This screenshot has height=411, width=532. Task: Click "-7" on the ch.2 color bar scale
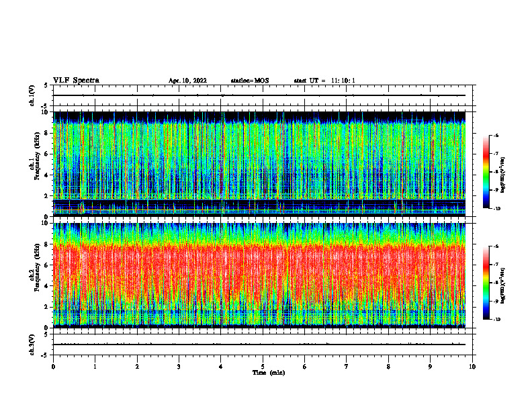[x=496, y=265]
